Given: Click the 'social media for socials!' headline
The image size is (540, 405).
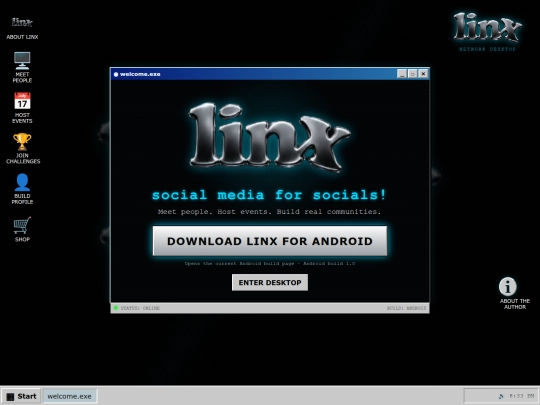Looking at the screenshot, I should click(x=269, y=195).
